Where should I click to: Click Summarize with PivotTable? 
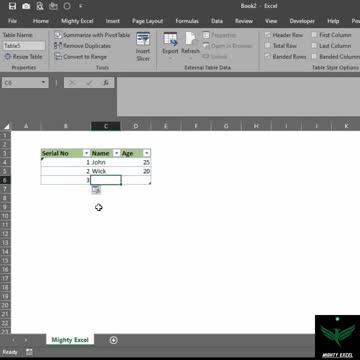92,35
